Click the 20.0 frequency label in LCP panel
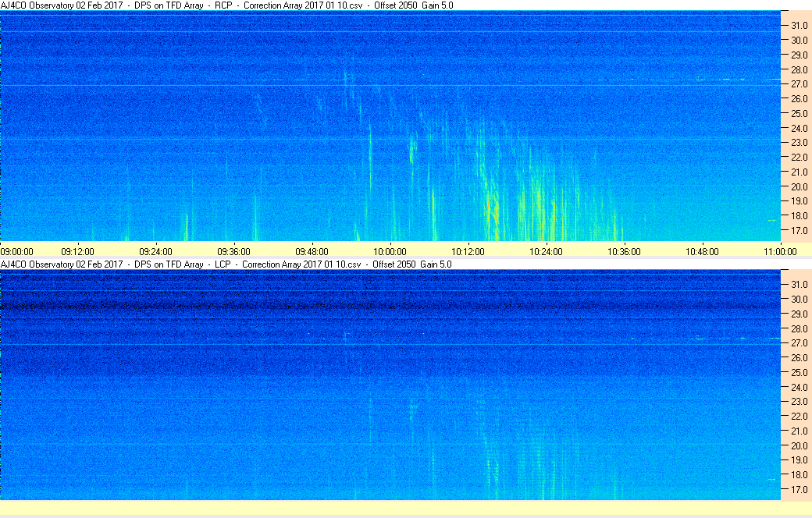812x518 pixels. coord(796,446)
